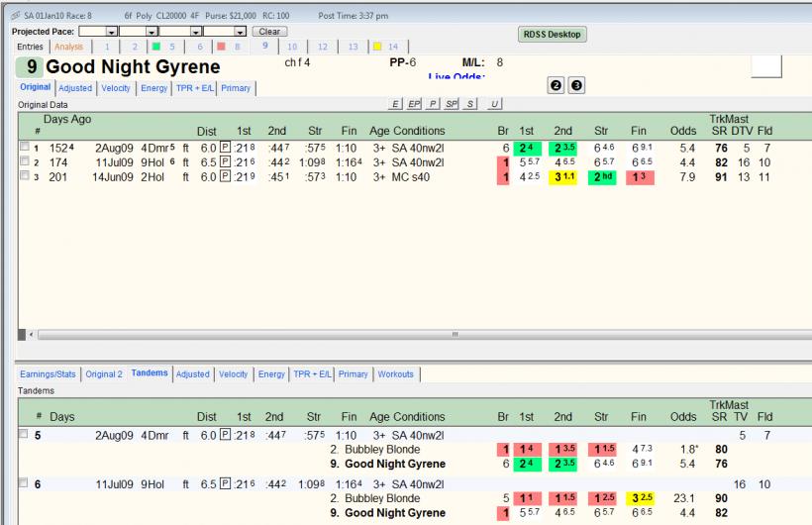
Task: Open the upper Energy tab
Action: (154, 88)
